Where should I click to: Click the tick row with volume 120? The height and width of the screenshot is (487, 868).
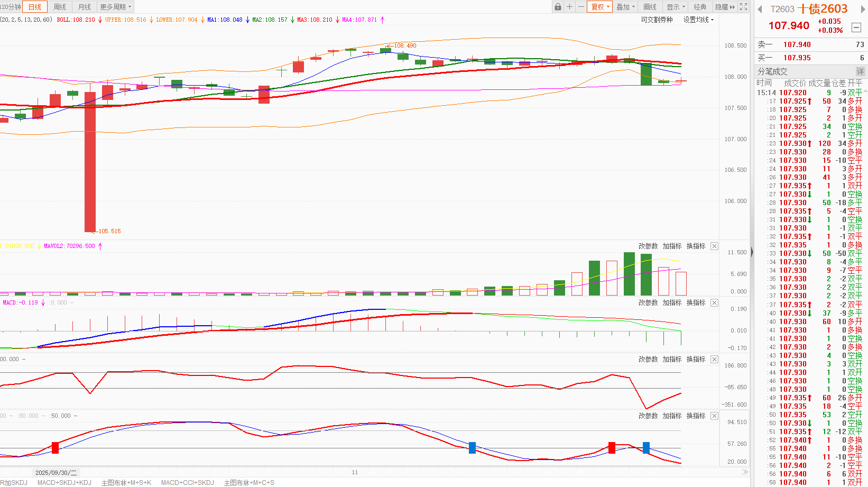(x=811, y=143)
